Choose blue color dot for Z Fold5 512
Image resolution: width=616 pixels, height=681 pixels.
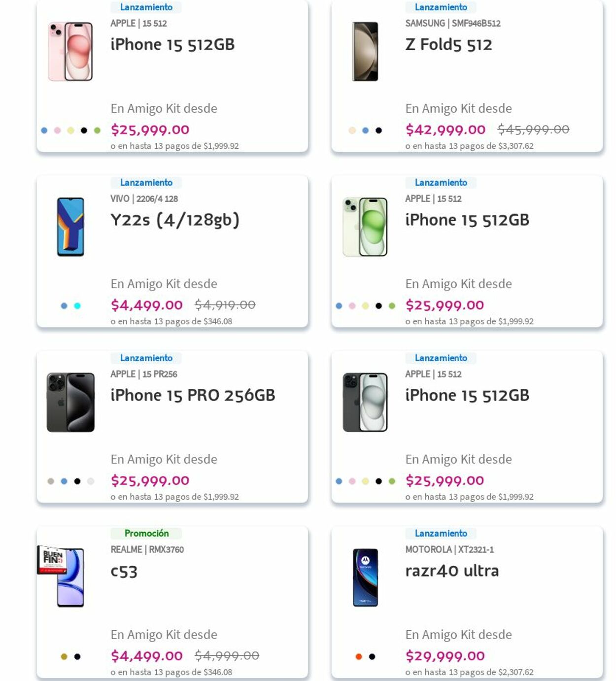365,131
